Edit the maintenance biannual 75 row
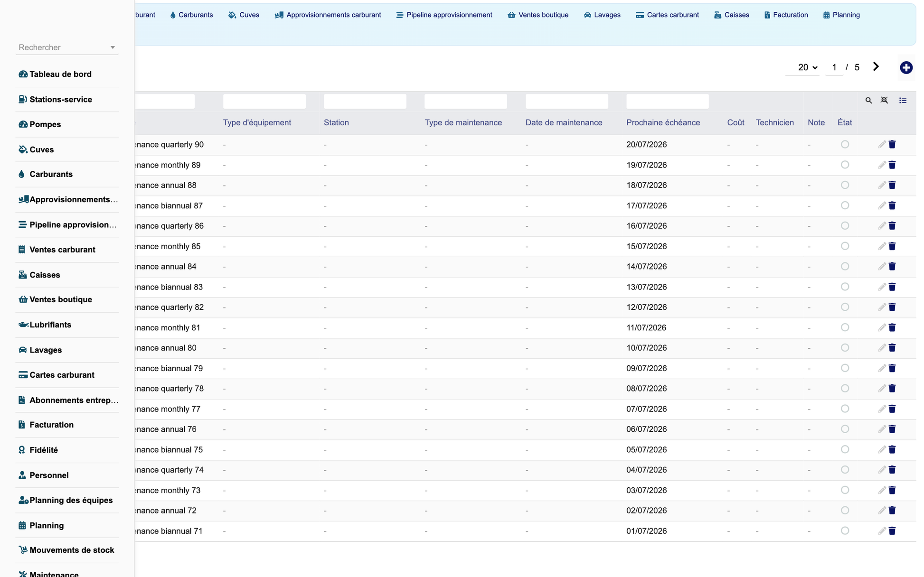 tap(882, 449)
